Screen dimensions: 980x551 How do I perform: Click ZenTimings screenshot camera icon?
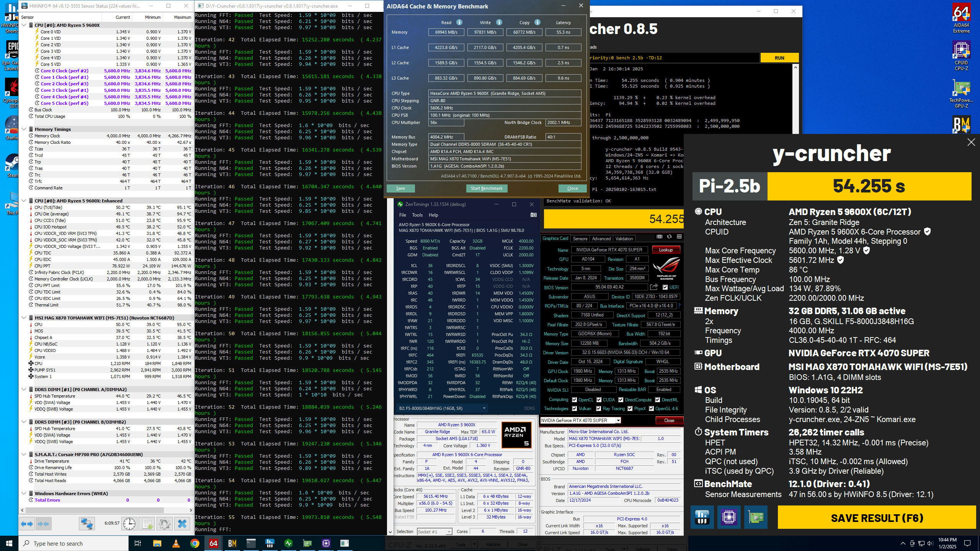coord(533,215)
